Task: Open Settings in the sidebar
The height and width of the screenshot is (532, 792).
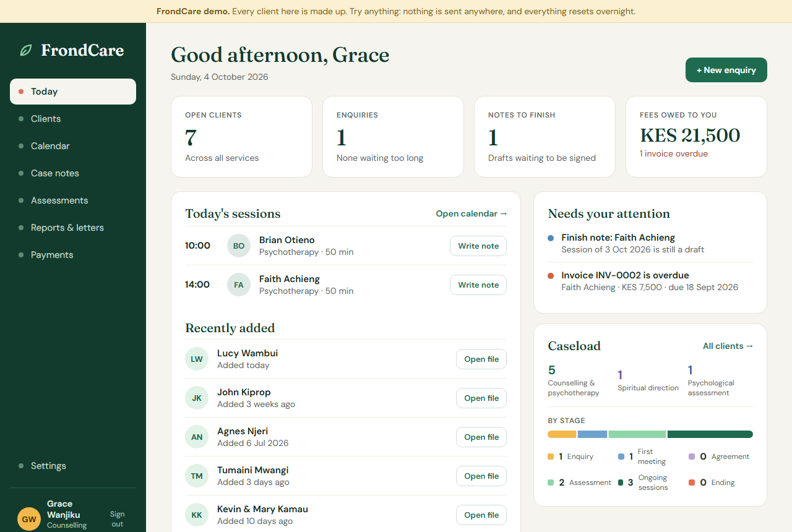Action: tap(73, 466)
